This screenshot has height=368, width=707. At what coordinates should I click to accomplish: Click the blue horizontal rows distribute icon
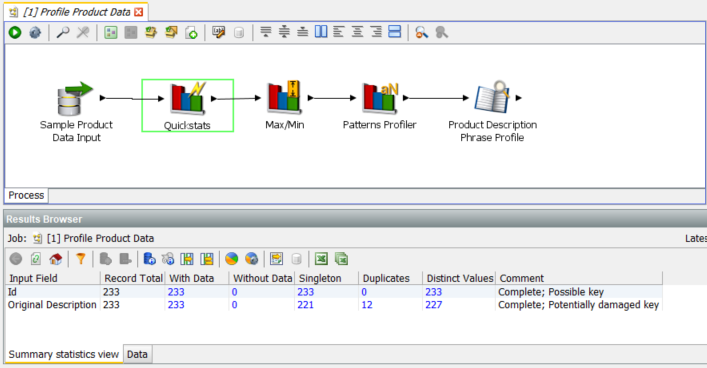(x=395, y=32)
